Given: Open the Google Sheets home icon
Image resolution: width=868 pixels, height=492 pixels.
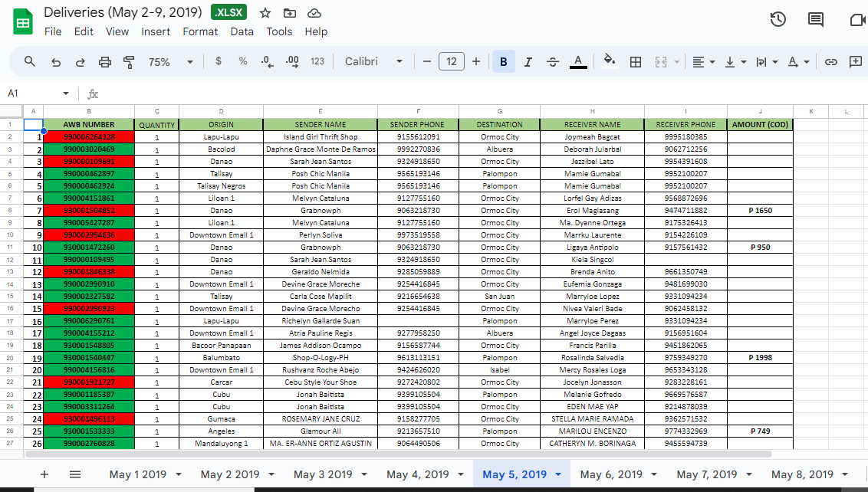Looking at the screenshot, I should [x=23, y=22].
